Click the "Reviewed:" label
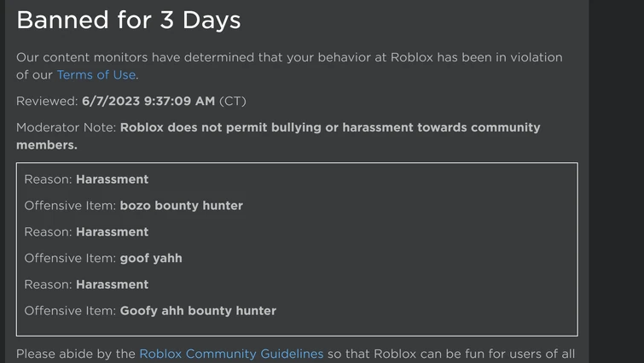The height and width of the screenshot is (363, 644). 47,101
